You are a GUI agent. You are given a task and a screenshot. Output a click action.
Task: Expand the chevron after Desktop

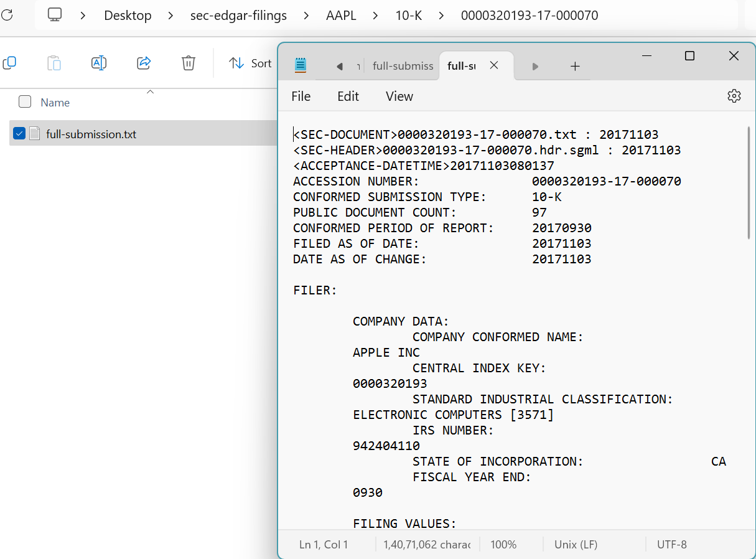tap(170, 15)
